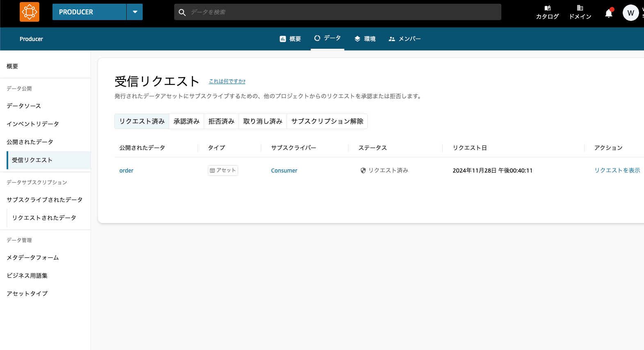Open メタデータフォーム in the sidebar
The height and width of the screenshot is (350, 644).
33,257
